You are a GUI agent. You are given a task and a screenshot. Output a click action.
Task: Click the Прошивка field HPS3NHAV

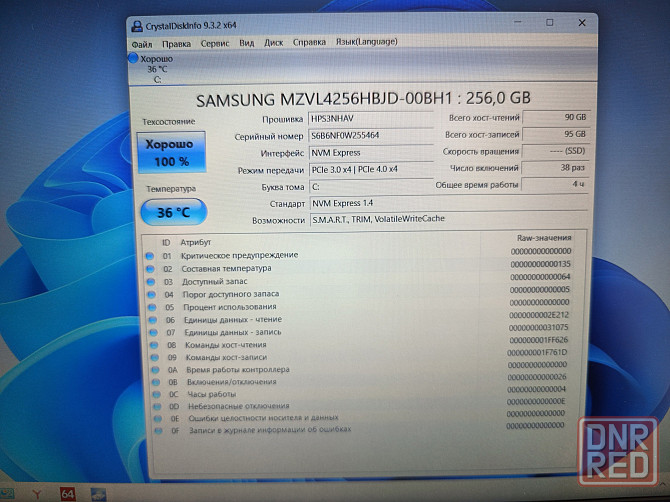tap(370, 119)
